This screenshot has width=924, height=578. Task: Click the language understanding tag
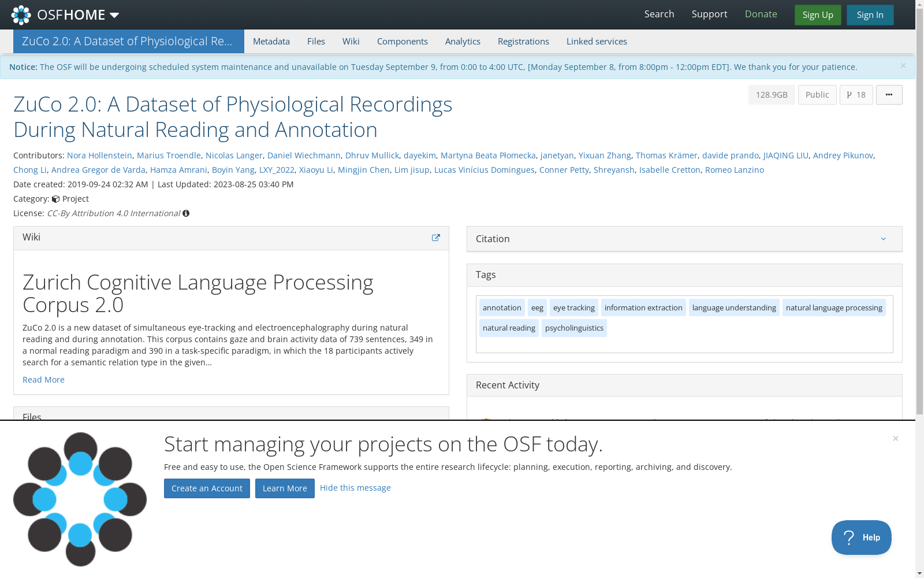point(734,307)
